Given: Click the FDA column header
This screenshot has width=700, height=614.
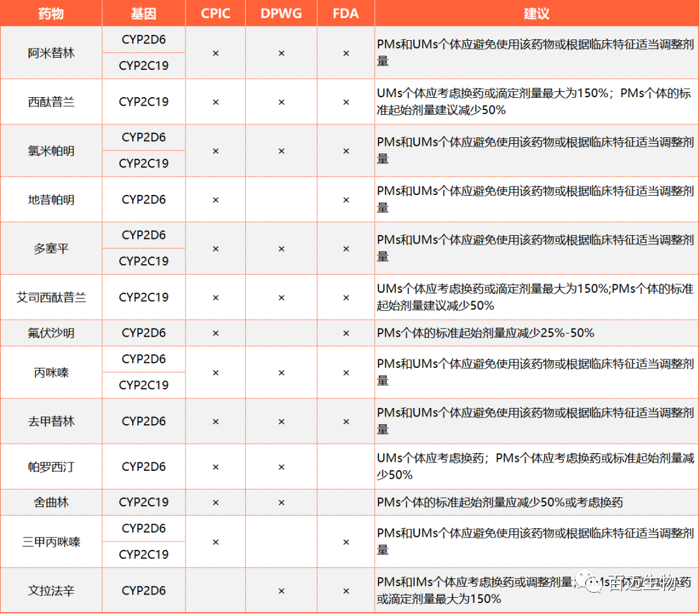Looking at the screenshot, I should pyautogui.click(x=345, y=14).
